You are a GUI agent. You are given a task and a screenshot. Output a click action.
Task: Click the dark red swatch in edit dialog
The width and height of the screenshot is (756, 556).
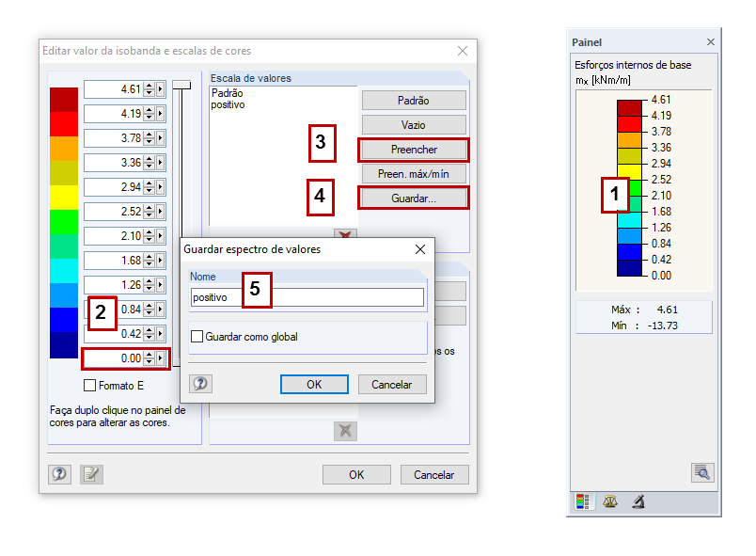pyautogui.click(x=64, y=100)
